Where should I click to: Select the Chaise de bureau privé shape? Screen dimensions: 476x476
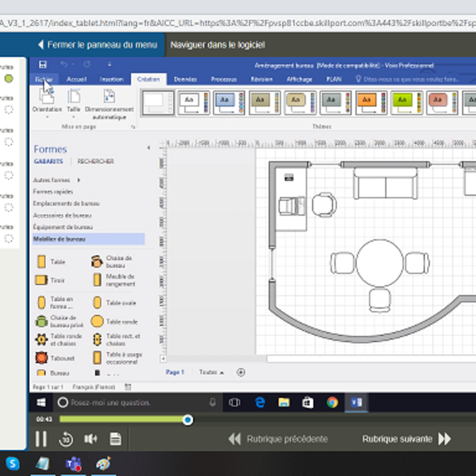59,321
